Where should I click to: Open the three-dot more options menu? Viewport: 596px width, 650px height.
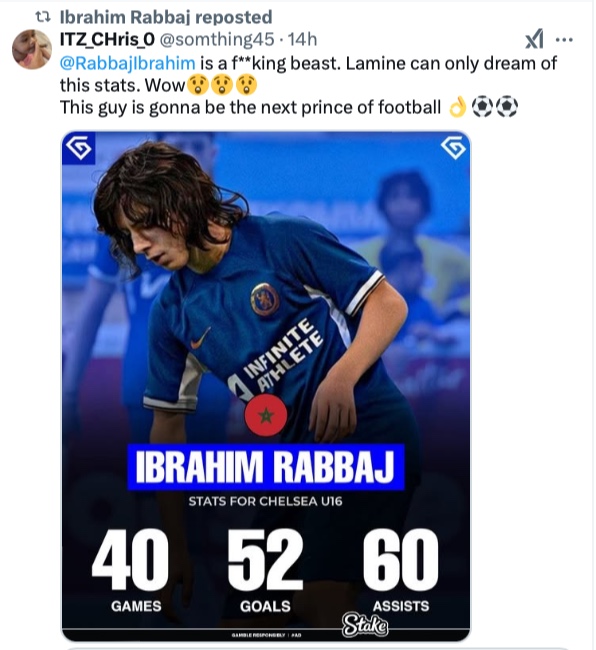(564, 40)
